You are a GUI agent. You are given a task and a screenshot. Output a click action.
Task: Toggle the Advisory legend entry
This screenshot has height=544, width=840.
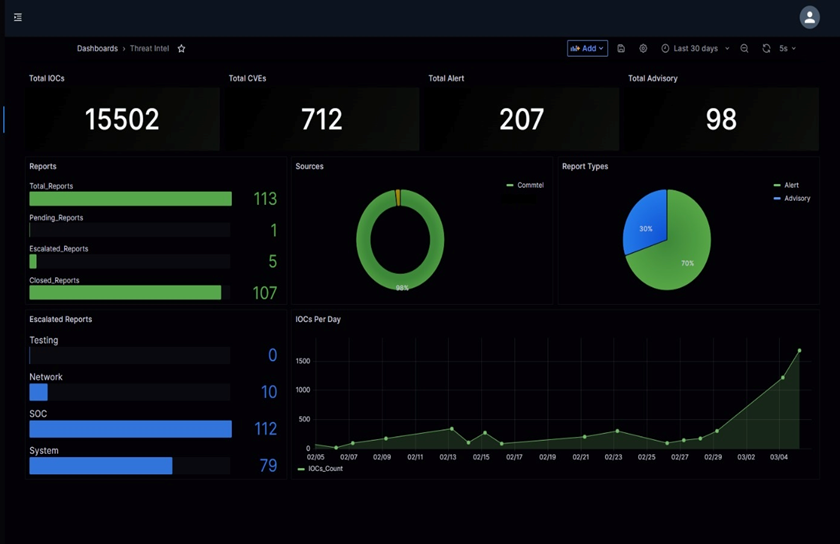(x=796, y=198)
